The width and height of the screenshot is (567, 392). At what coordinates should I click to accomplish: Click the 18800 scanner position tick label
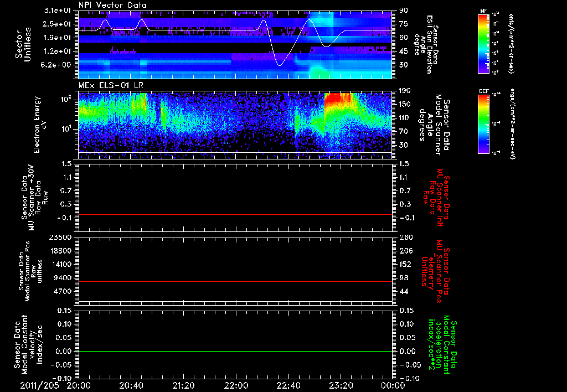(x=60, y=251)
